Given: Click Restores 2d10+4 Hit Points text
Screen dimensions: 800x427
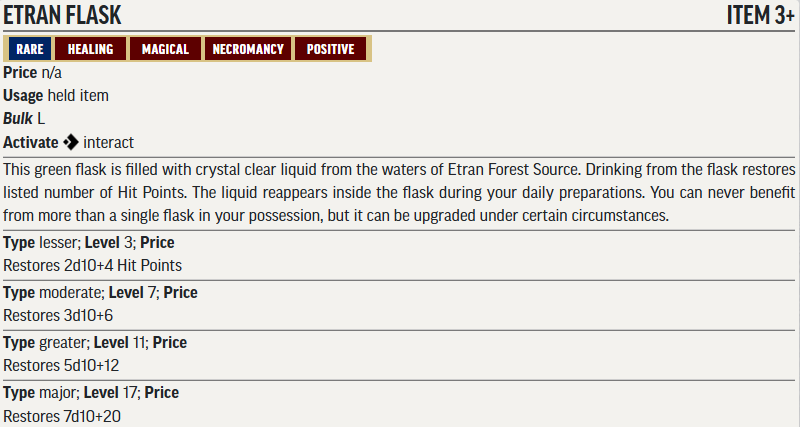Looking at the screenshot, I should pyautogui.click(x=92, y=266).
